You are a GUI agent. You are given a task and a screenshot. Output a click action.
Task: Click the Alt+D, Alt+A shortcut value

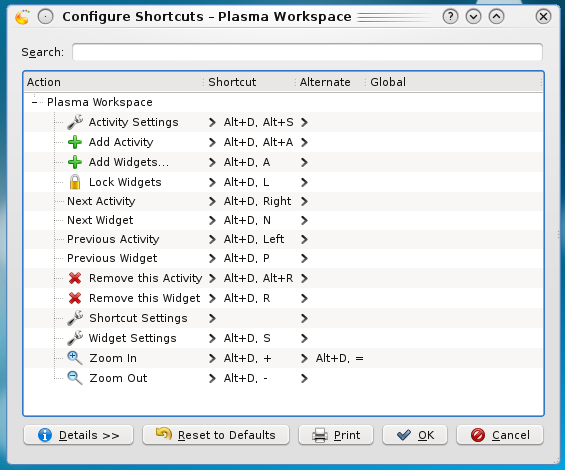pyautogui.click(x=258, y=142)
